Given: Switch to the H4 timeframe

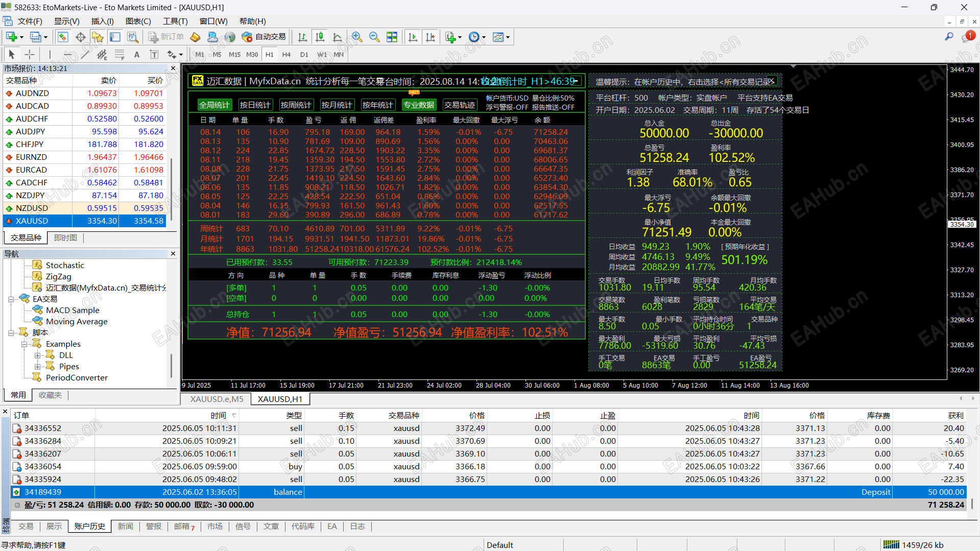Looking at the screenshot, I should click(286, 55).
